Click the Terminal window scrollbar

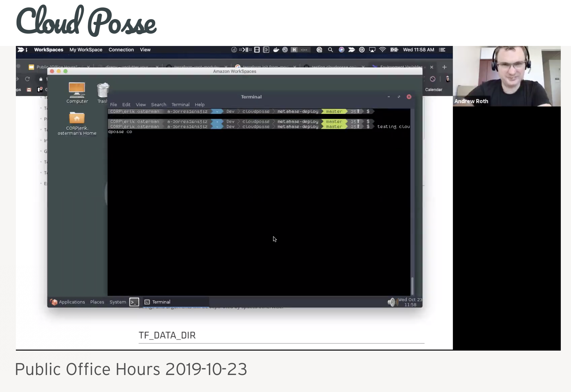(412, 286)
